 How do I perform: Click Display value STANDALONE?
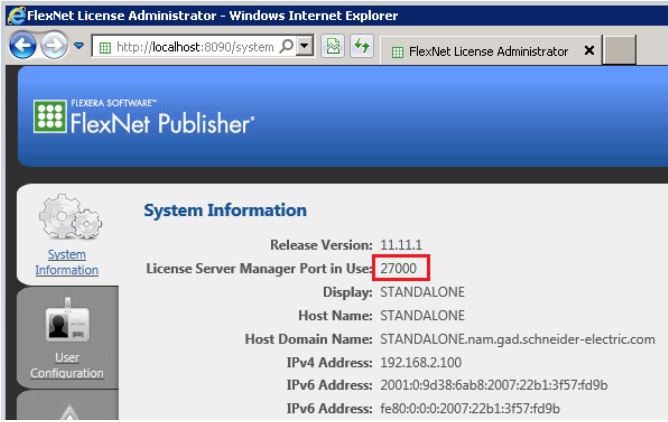(422, 292)
